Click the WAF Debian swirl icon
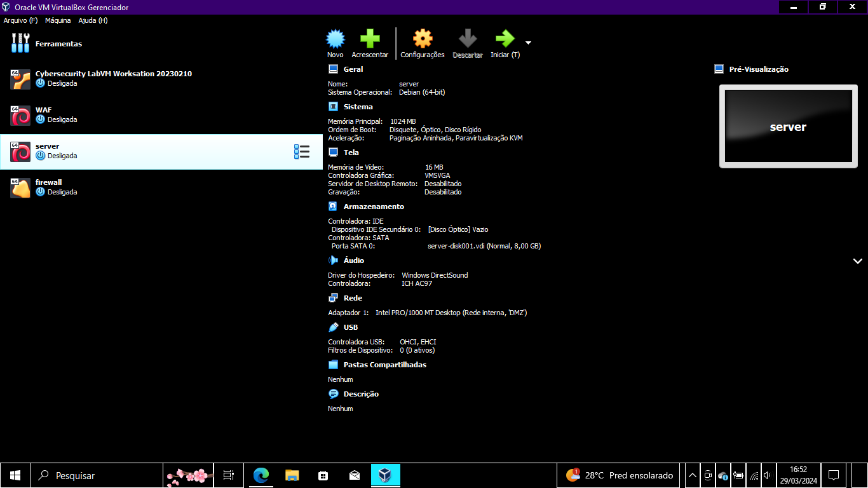Viewport: 868px width, 488px height. [20, 116]
